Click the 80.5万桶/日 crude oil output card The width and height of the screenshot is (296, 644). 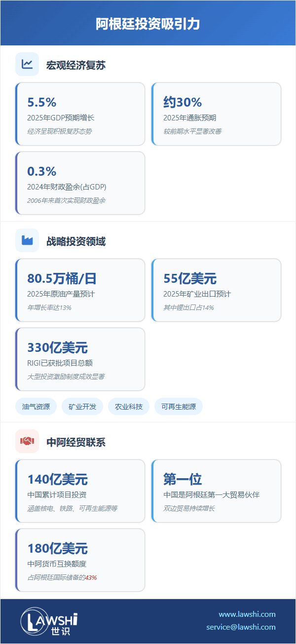point(80,290)
